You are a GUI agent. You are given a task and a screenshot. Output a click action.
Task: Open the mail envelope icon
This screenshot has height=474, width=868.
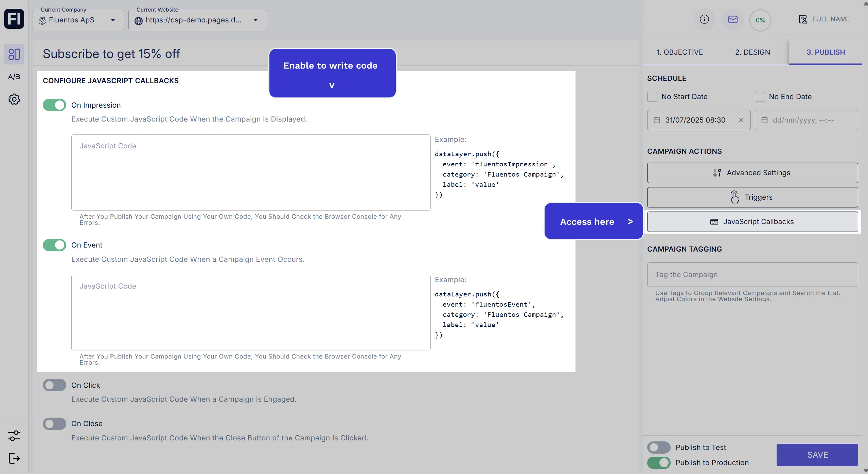click(733, 19)
